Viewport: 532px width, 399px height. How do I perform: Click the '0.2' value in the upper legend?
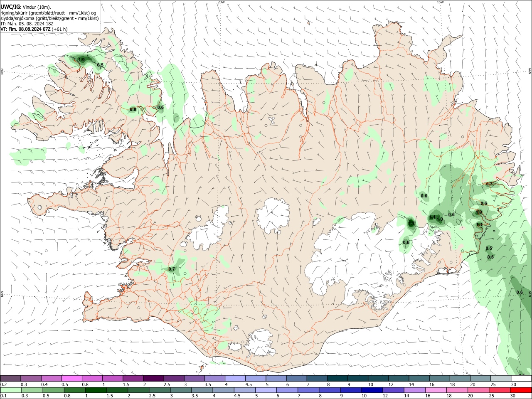tap(4, 384)
